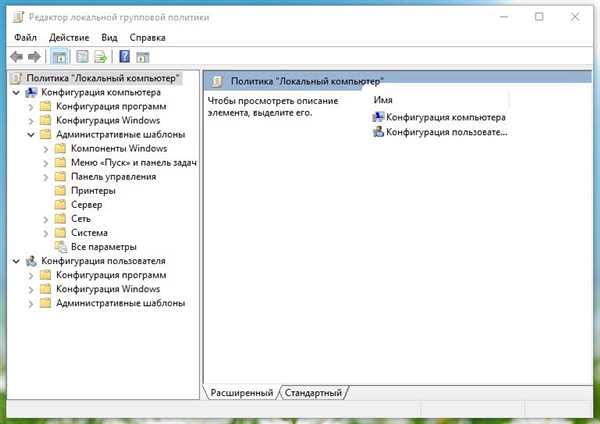Select Все параметры in the tree
This screenshot has width=600, height=424.
coord(104,247)
